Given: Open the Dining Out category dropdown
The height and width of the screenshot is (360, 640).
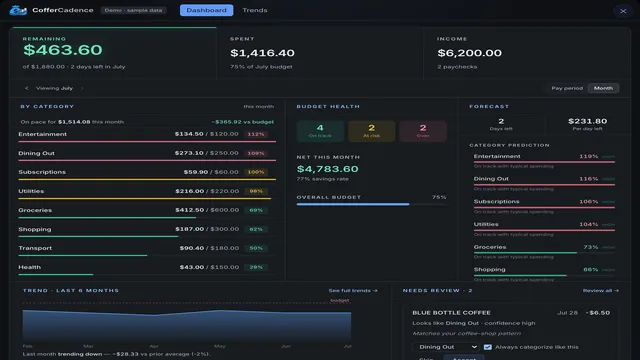Looking at the screenshot, I should (446, 347).
